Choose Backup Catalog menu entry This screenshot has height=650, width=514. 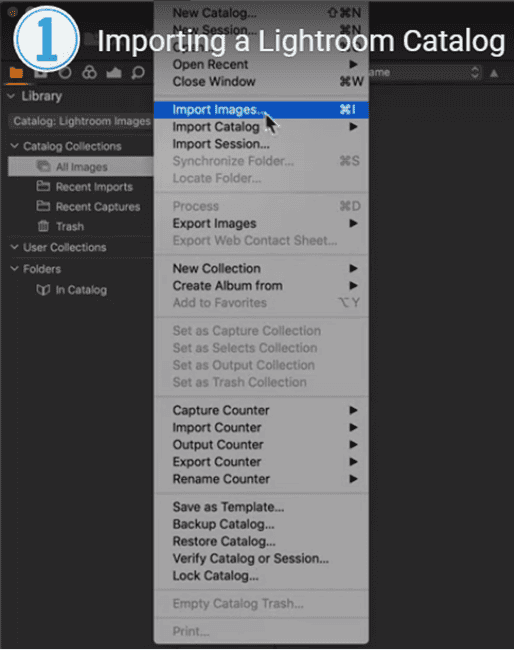pos(261,524)
